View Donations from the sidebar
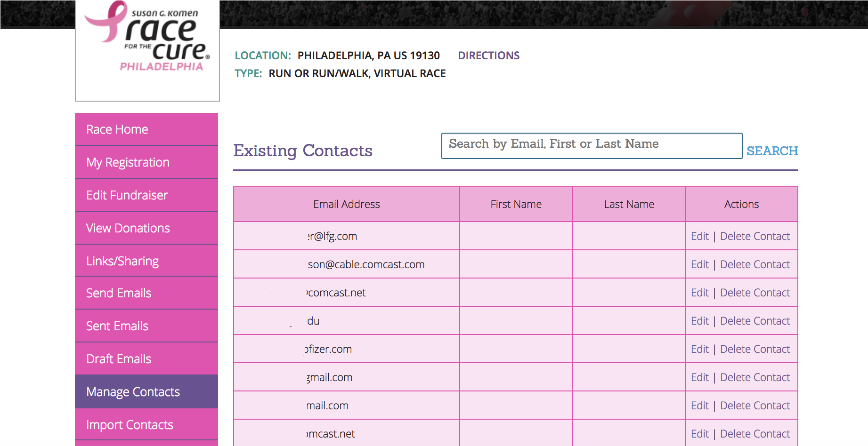Image resolution: width=868 pixels, height=446 pixels. coord(128,228)
